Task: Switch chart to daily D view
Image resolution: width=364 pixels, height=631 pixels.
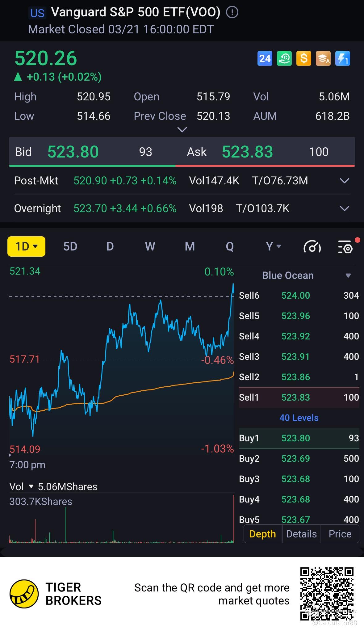Action: [110, 246]
